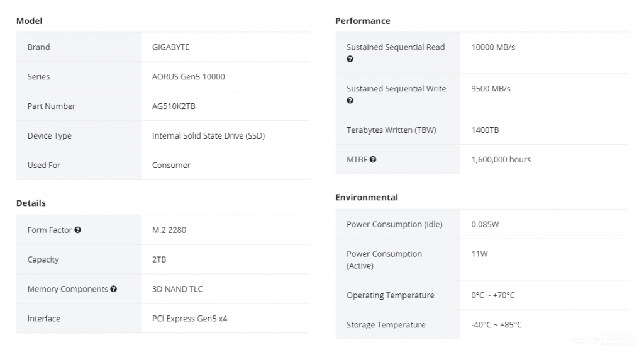This screenshot has width=644, height=352.
Task: Click the AORUS Gen5 10000 series value
Action: tap(188, 77)
